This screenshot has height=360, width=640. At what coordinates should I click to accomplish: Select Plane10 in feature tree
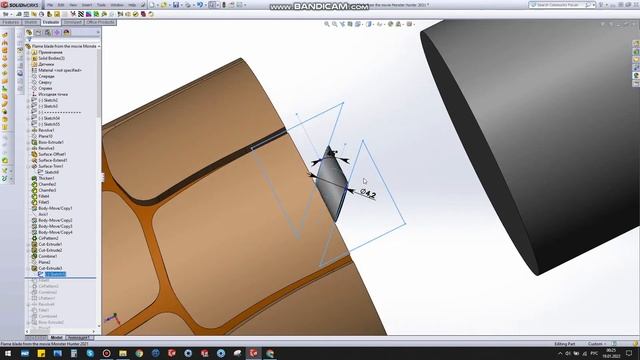click(x=45, y=136)
